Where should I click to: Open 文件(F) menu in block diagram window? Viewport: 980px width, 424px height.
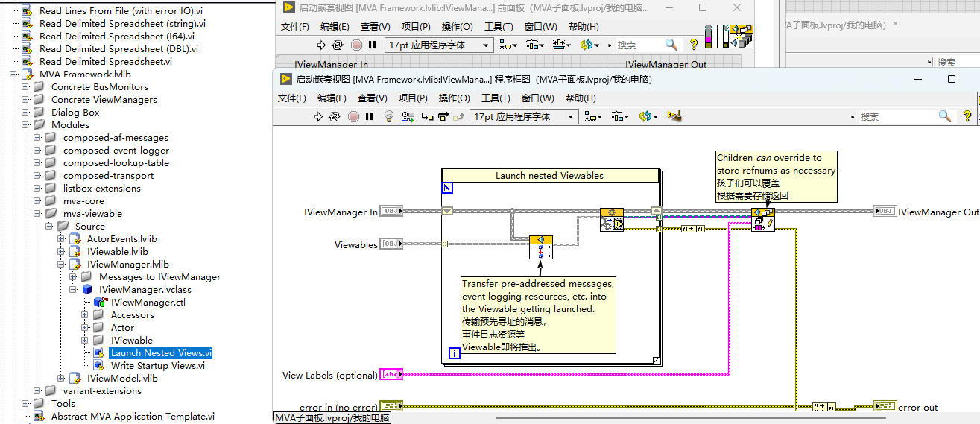point(294,98)
